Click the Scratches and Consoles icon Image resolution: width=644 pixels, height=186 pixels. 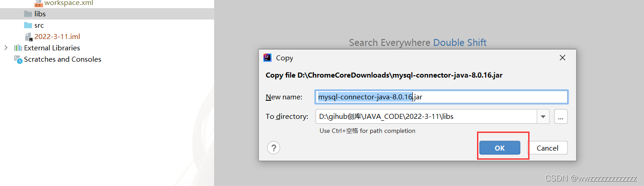(18, 59)
